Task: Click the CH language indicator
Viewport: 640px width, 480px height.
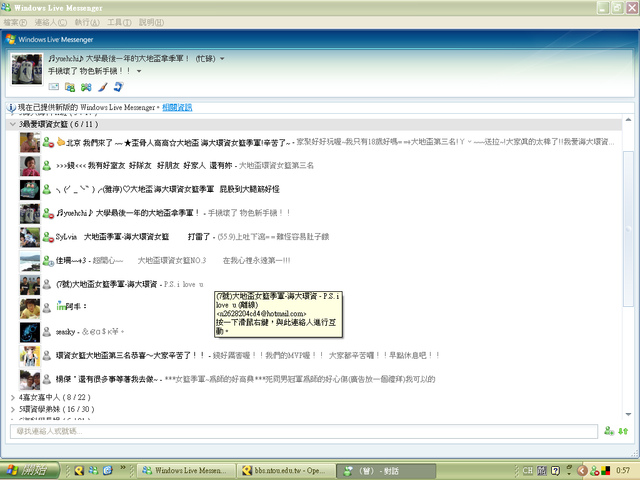Action: 528,471
